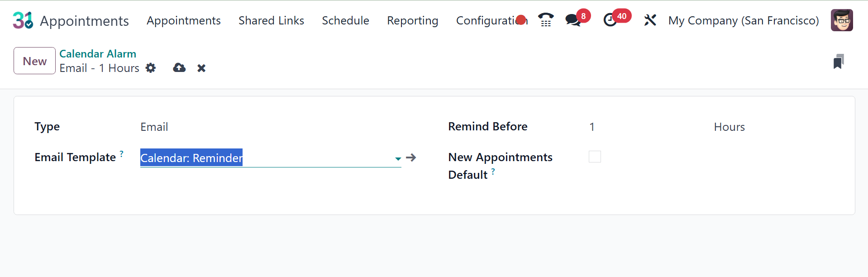
Task: Open the Schedule menu
Action: click(345, 20)
